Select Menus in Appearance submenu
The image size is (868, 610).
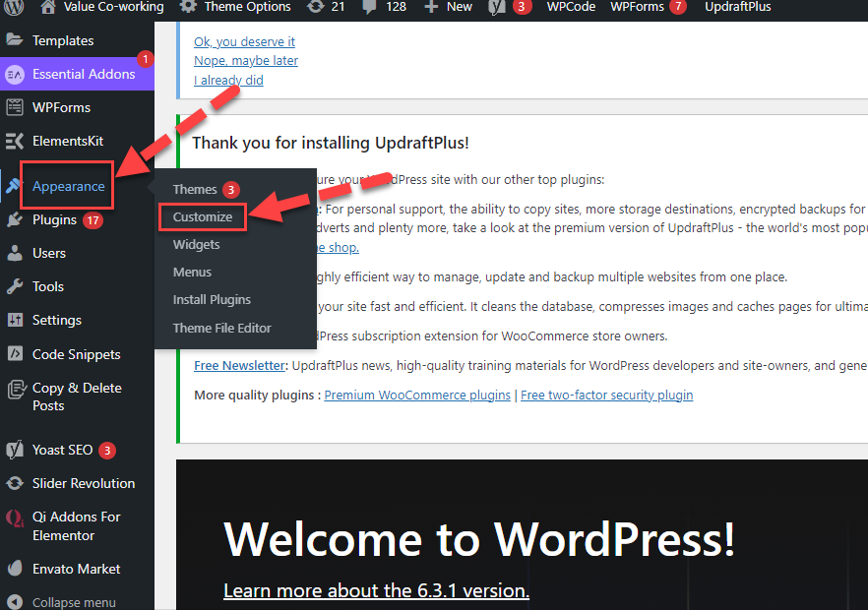coord(192,272)
